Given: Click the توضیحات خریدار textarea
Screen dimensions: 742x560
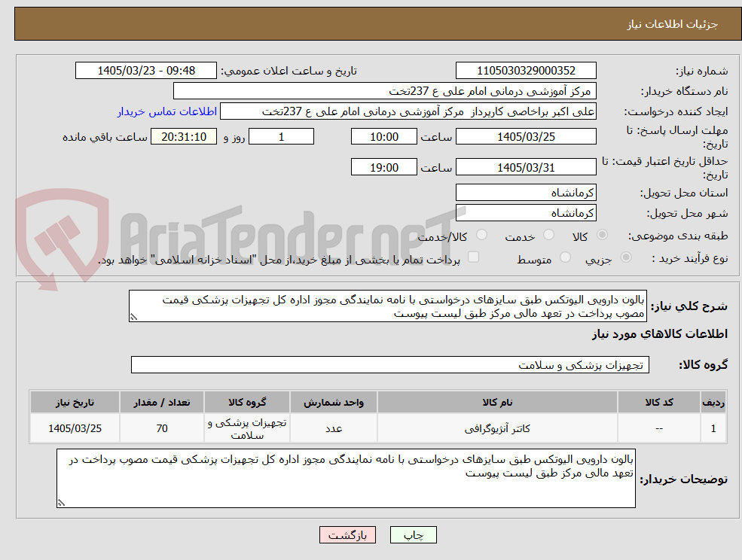Looking at the screenshot, I should coord(346,478).
